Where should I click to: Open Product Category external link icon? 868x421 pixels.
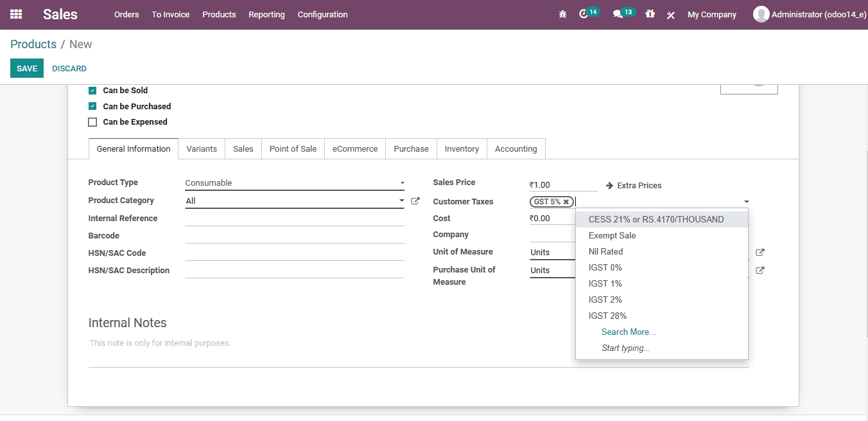(415, 201)
